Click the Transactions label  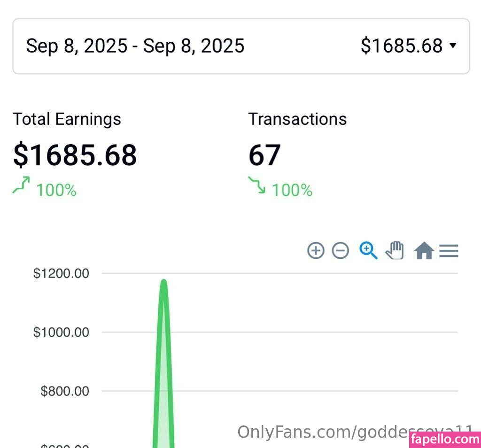(x=297, y=119)
